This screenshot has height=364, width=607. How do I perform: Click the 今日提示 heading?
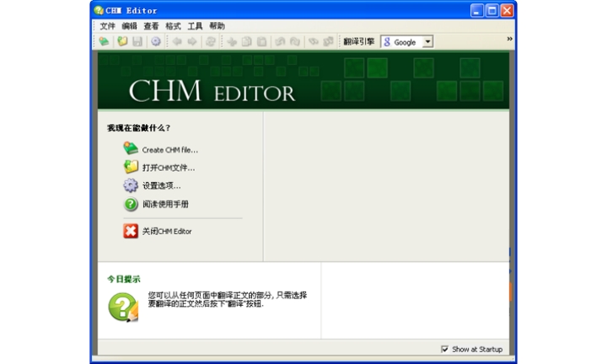point(124,279)
